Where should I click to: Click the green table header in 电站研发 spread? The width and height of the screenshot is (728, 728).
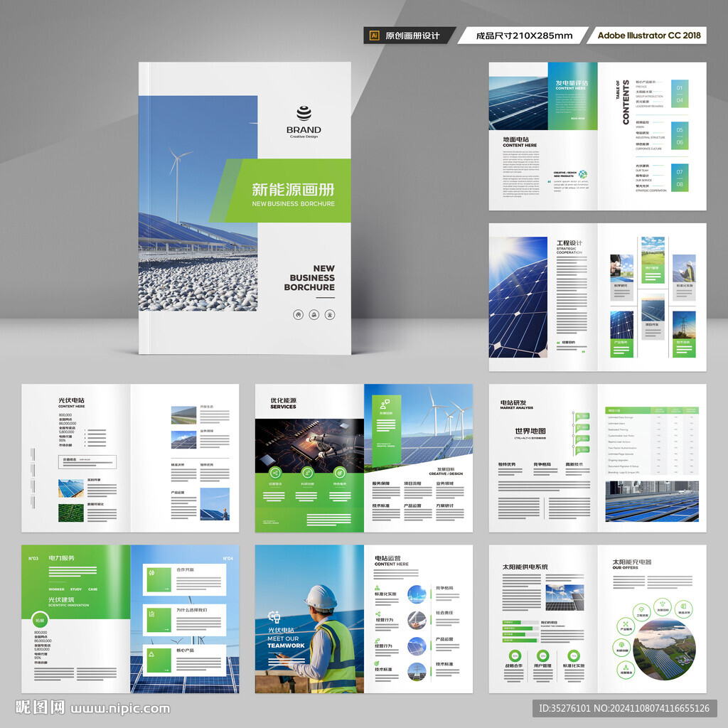tap(652, 410)
